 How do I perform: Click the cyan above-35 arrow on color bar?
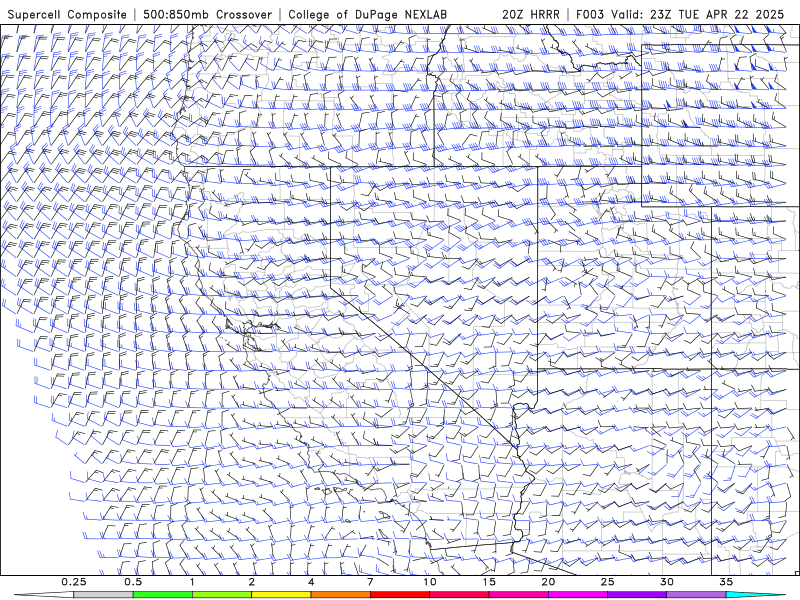756,595
